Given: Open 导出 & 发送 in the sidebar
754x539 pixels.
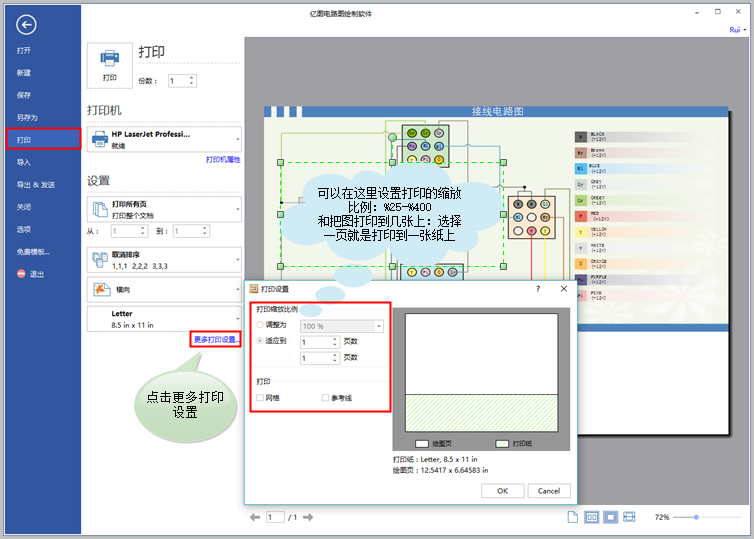Looking at the screenshot, I should click(36, 185).
